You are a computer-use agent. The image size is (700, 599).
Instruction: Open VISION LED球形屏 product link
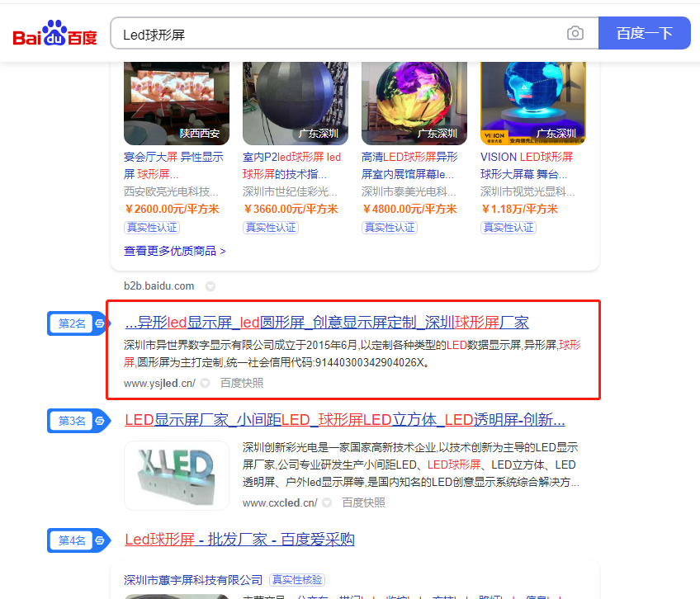(527, 165)
